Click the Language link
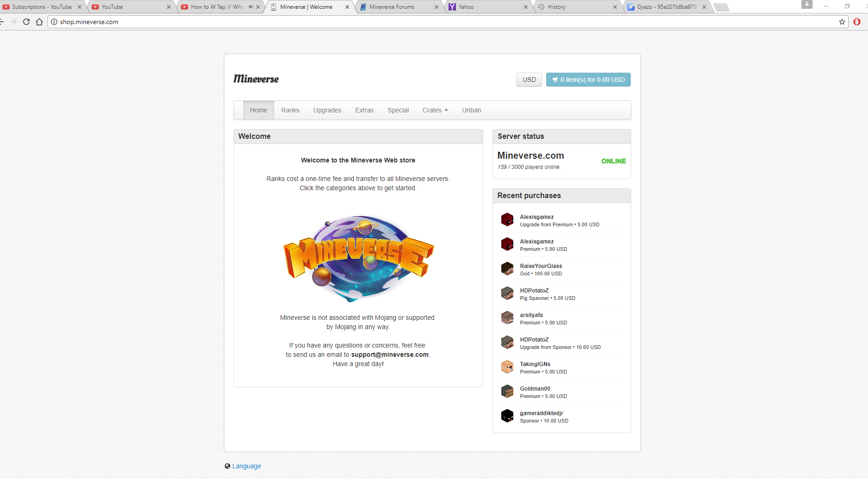 (246, 466)
